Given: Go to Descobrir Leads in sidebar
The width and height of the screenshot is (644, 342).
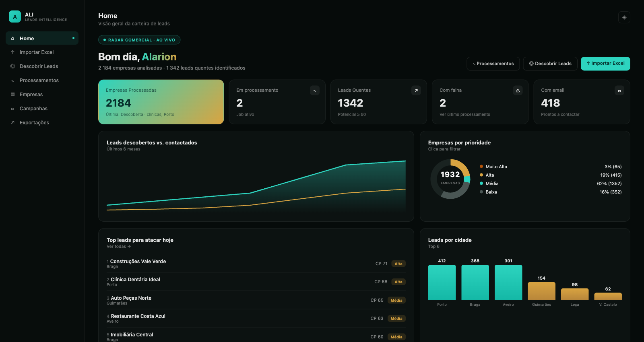Looking at the screenshot, I should click(x=42, y=66).
